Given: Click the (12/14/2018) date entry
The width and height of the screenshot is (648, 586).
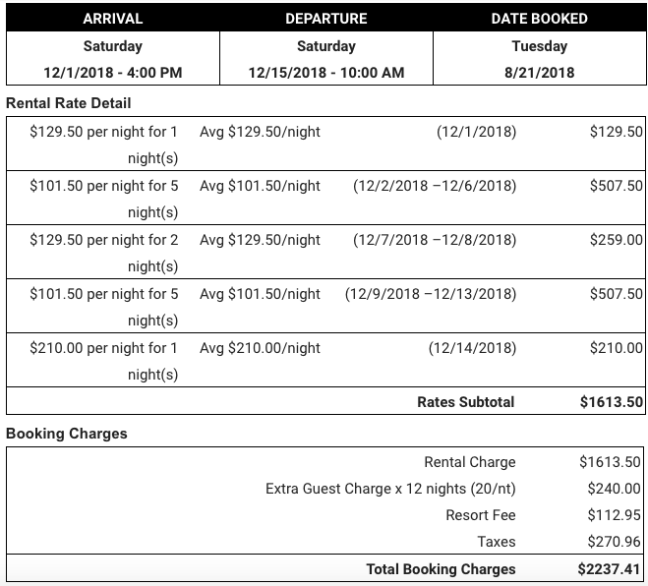Looking at the screenshot, I should click(472, 348).
